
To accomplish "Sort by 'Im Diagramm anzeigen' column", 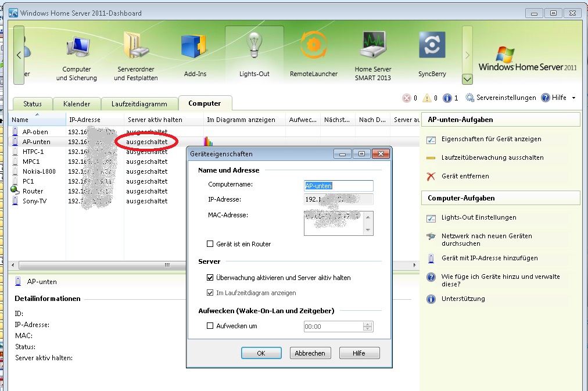I will coord(244,120).
